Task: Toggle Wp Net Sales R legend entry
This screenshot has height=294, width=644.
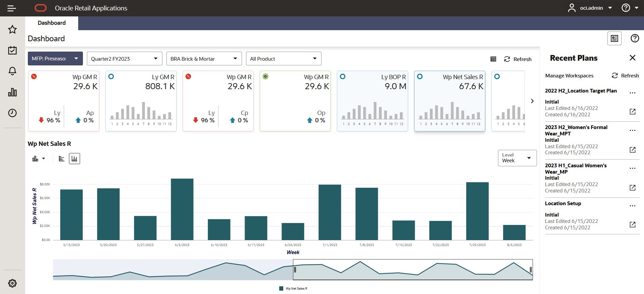Action: [x=293, y=288]
